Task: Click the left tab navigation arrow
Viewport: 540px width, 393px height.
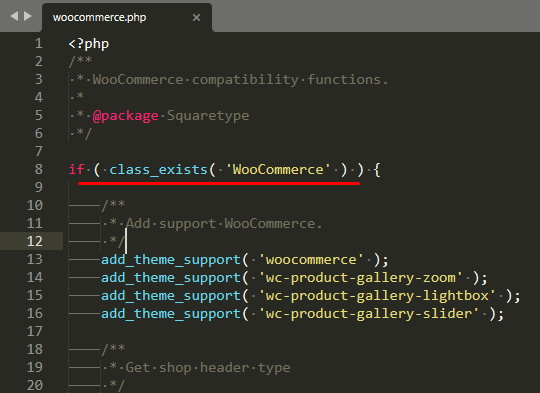Action: point(14,16)
